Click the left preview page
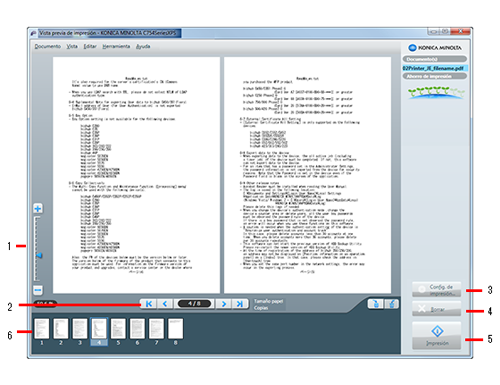Image resolution: width=500 pixels, height=385 pixels. 136,175
